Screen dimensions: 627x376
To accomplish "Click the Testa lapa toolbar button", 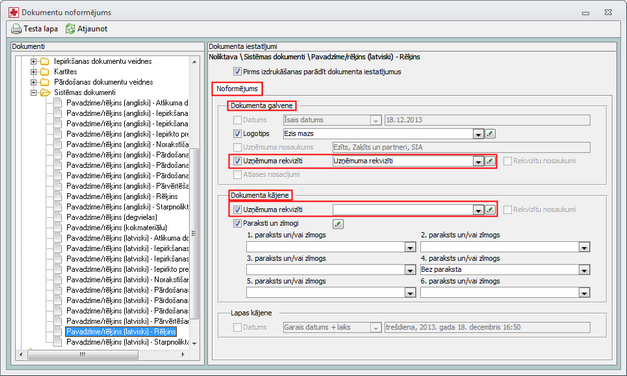I will tap(34, 29).
